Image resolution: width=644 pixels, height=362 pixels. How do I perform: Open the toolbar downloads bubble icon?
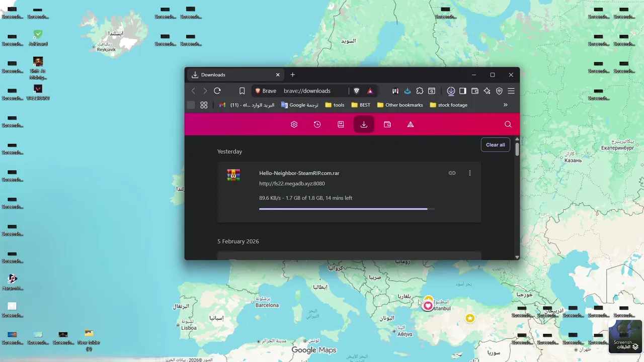451,91
